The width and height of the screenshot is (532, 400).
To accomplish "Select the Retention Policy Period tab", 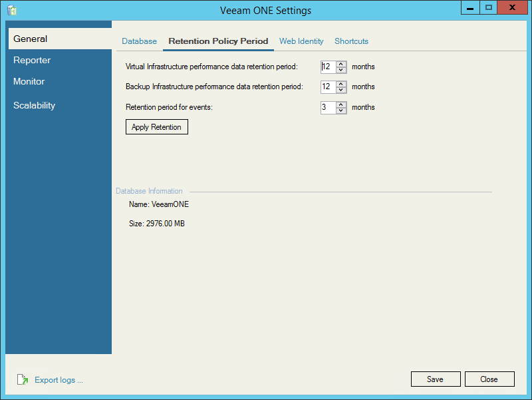I will (x=218, y=41).
